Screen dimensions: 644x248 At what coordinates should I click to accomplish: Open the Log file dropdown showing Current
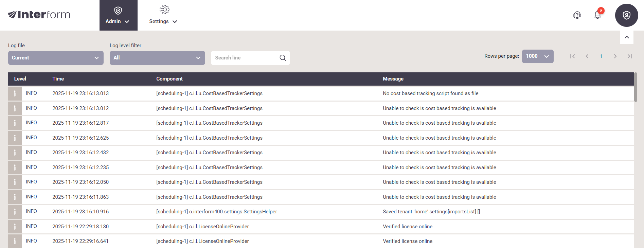[56, 58]
